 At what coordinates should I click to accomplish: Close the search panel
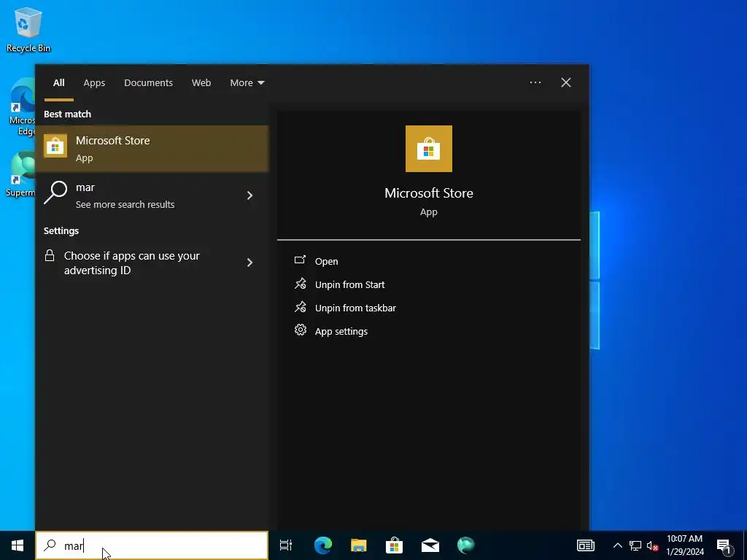click(566, 83)
